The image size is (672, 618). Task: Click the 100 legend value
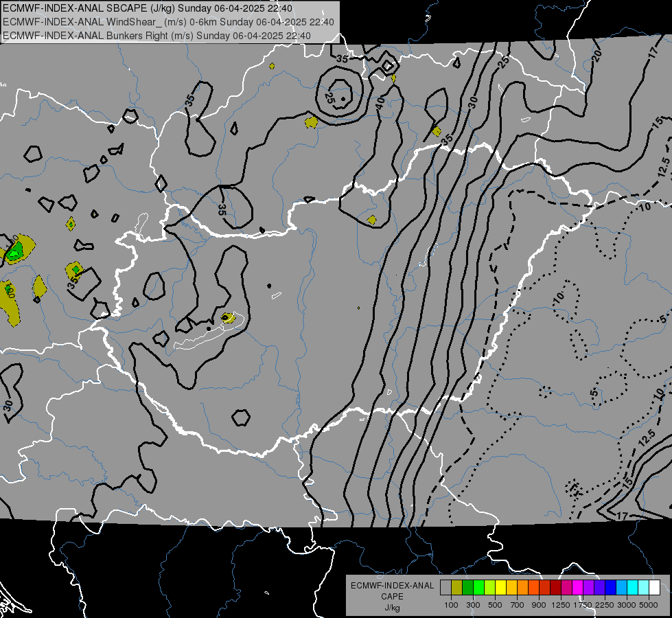tap(451, 605)
